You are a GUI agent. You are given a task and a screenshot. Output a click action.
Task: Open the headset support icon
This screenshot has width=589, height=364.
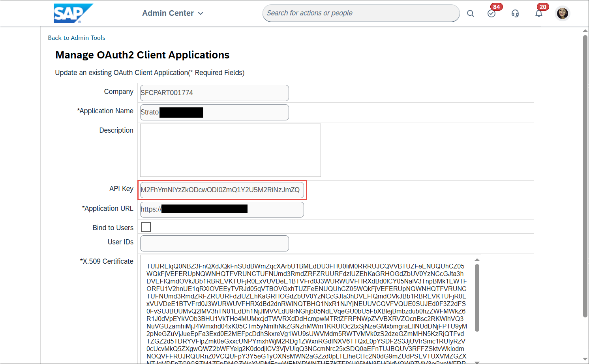515,13
